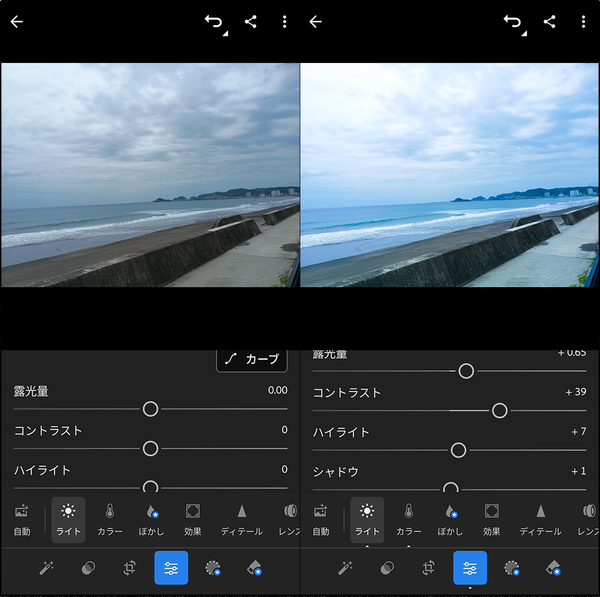Select ディテール tab in right screen
Viewport: 600px width, 597px height.
[x=540, y=520]
